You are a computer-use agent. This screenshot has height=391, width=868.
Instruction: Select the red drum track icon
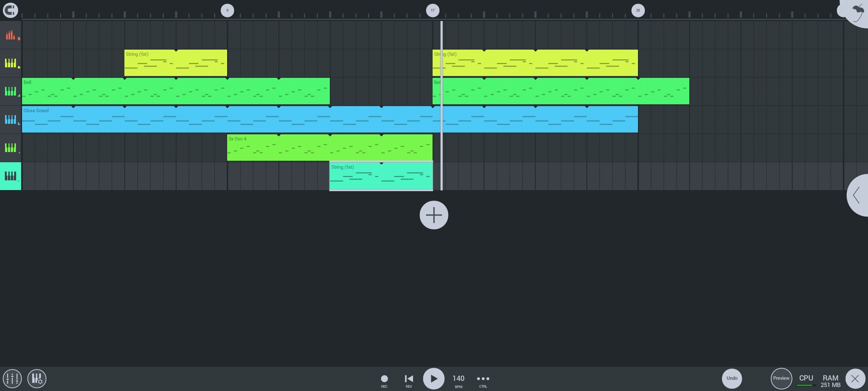[10, 35]
